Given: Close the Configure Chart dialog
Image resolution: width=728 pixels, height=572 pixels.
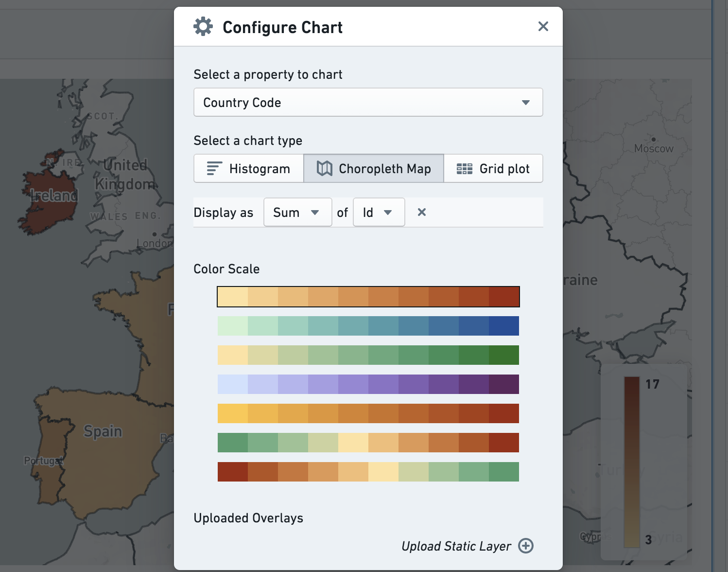Looking at the screenshot, I should pyautogui.click(x=543, y=27).
